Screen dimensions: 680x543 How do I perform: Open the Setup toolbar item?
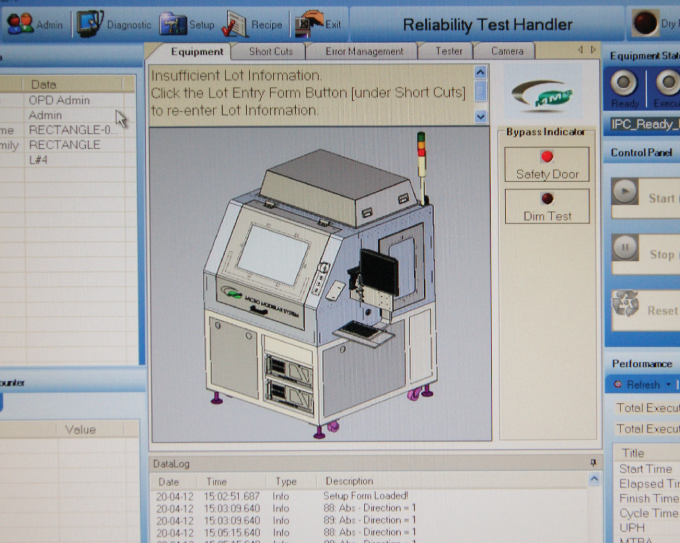pos(187,24)
